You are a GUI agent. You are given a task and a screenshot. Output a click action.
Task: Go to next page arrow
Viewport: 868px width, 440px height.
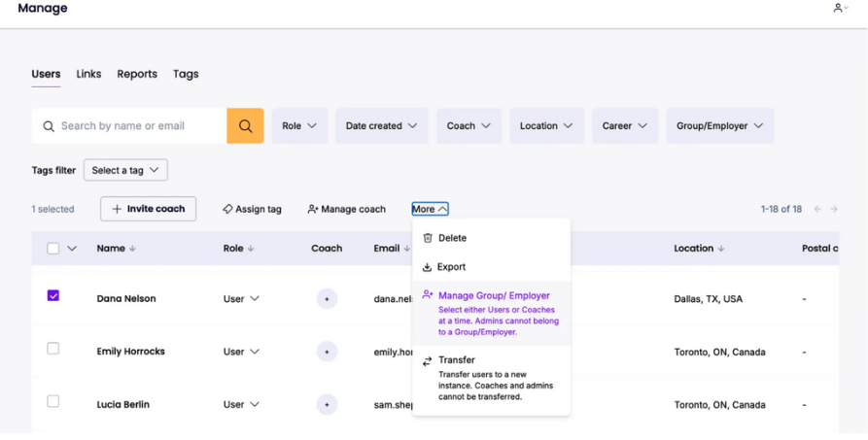[x=834, y=209]
